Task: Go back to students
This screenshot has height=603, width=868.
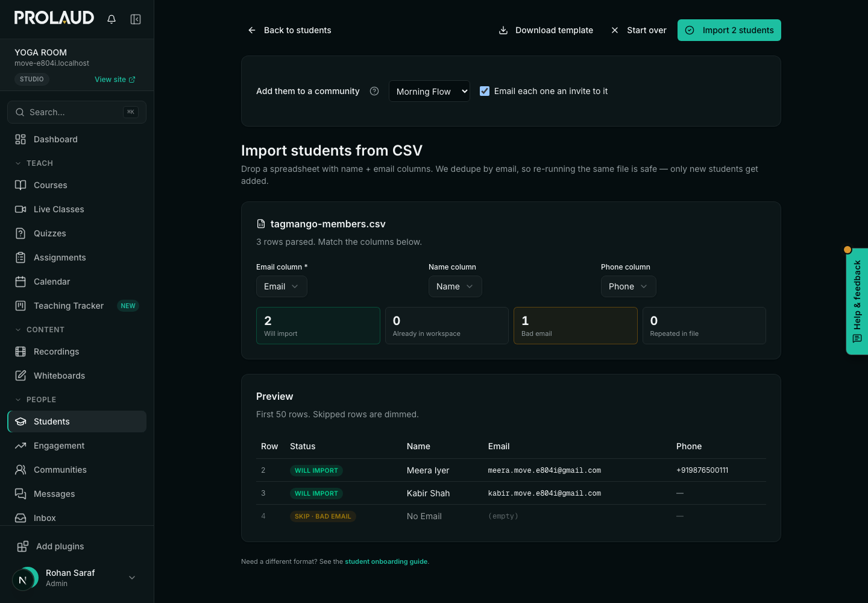Action: click(x=289, y=30)
